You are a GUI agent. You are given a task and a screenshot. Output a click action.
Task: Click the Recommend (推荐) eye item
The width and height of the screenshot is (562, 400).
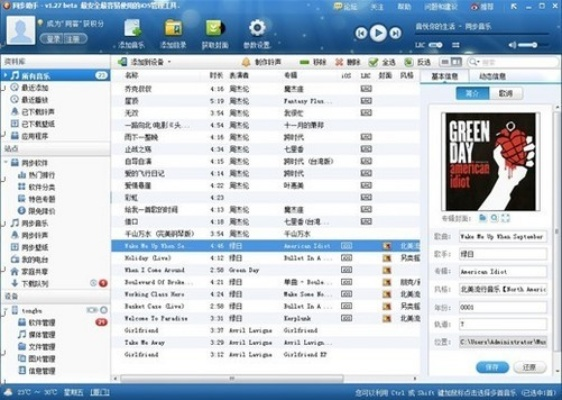482,6
